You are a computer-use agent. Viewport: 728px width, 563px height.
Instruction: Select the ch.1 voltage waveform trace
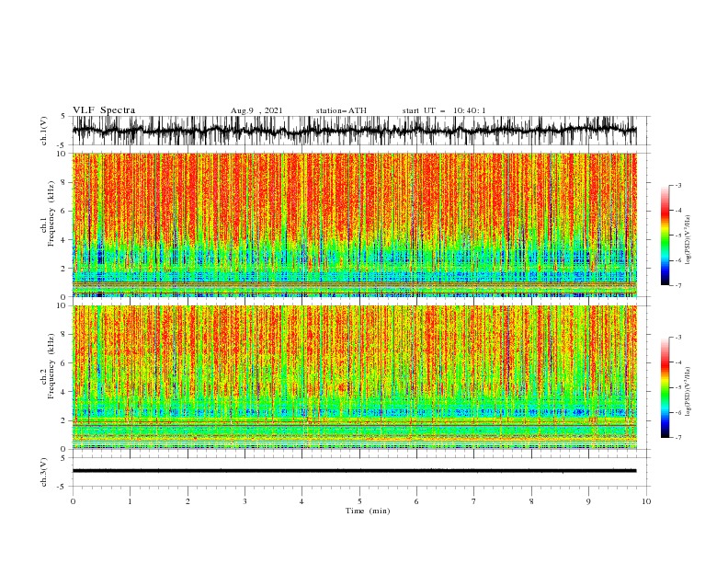(354, 131)
